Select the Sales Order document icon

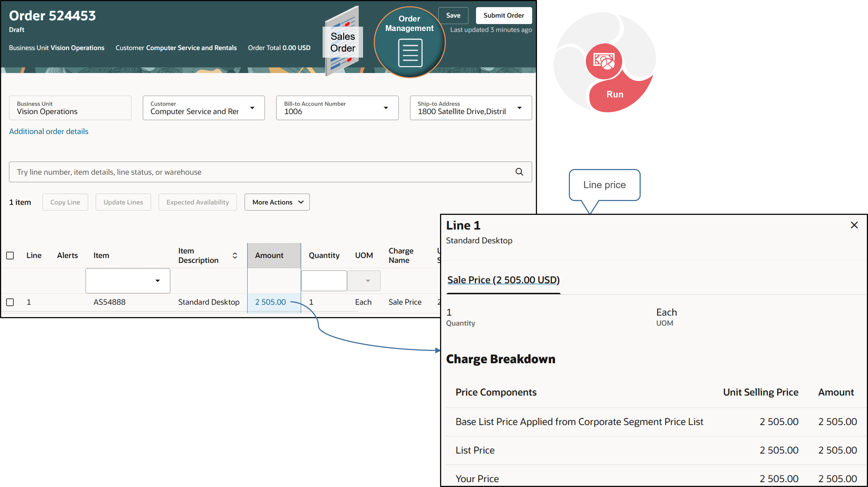click(x=342, y=42)
